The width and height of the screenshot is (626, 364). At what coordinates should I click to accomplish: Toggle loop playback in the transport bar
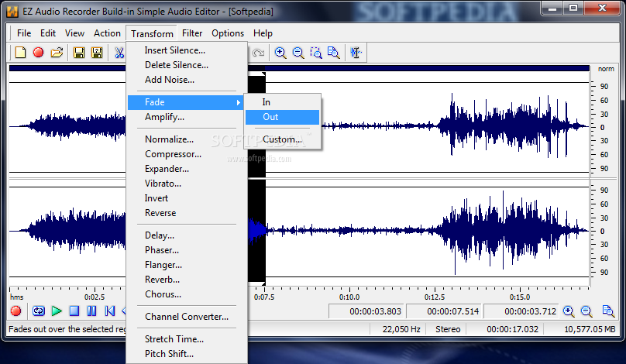coord(39,311)
